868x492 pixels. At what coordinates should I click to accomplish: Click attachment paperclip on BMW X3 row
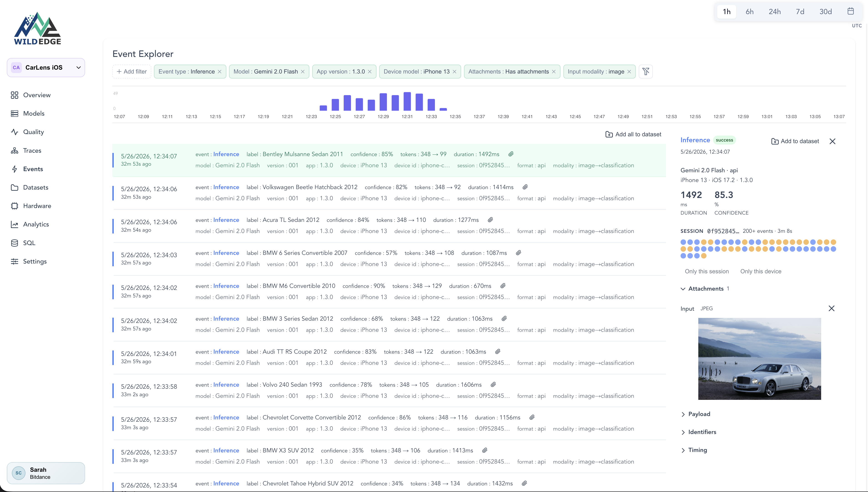pos(485,450)
